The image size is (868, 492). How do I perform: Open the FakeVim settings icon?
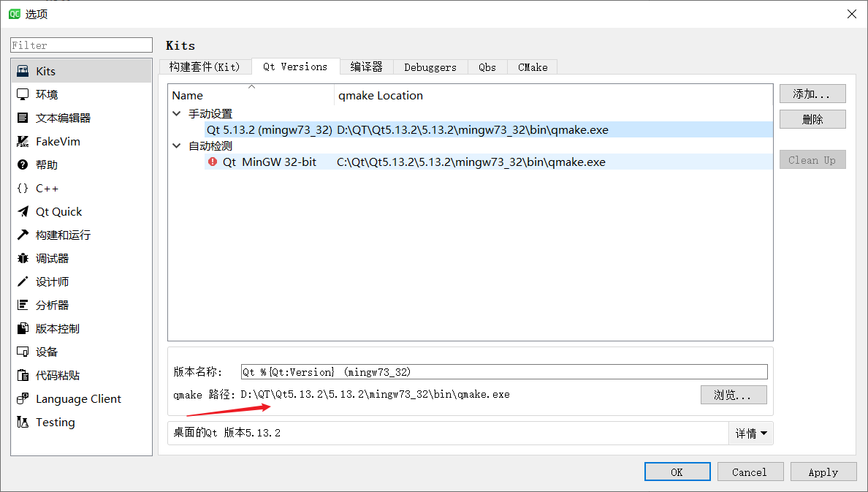coord(24,140)
